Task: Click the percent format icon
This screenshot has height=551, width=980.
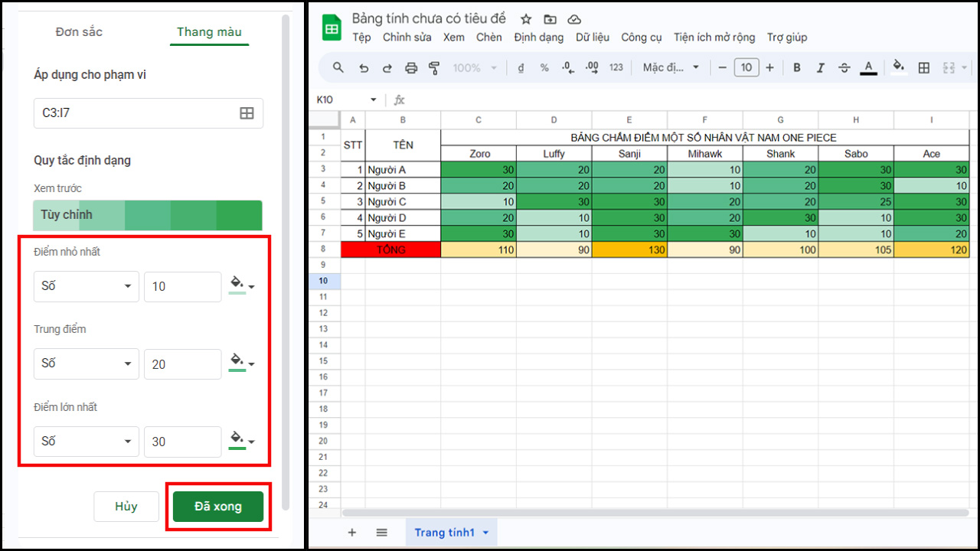Action: pos(545,67)
